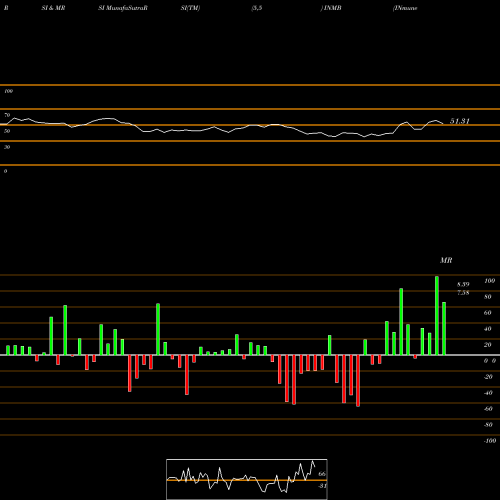Click the MR axis -100 label
Image resolution: width=500 pixels, height=500 pixels.
click(490, 441)
